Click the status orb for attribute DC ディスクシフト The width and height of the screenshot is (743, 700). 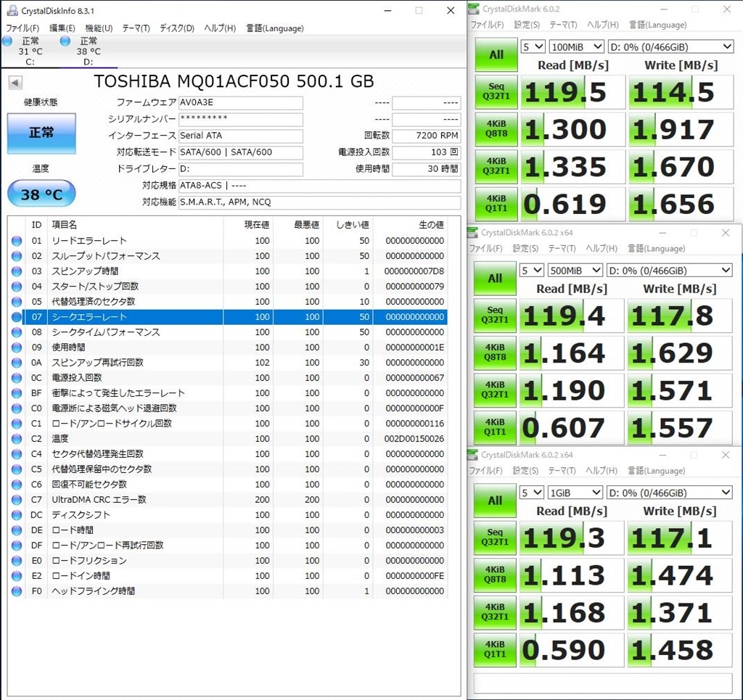click(17, 515)
